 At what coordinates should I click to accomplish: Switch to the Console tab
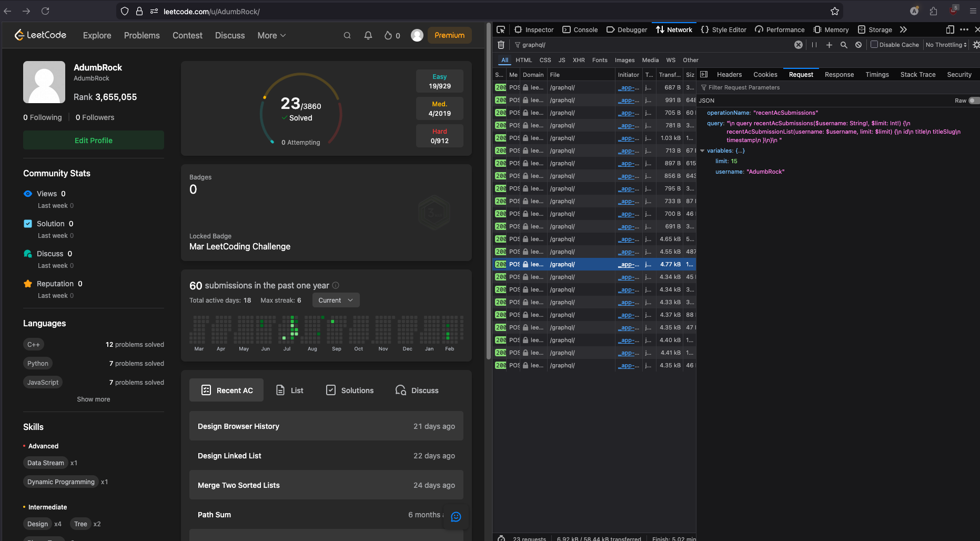[x=580, y=29]
